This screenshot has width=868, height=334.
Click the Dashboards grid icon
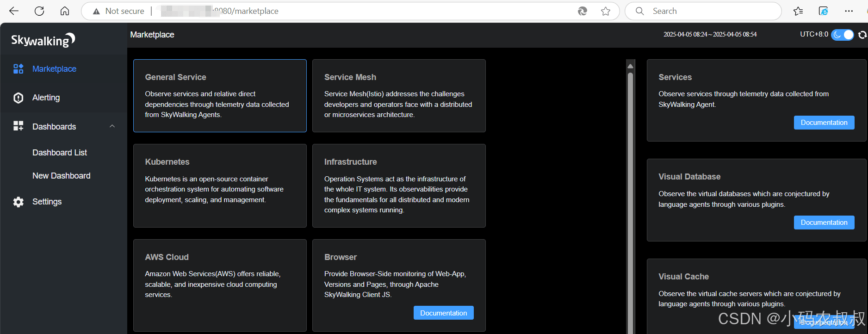click(18, 126)
